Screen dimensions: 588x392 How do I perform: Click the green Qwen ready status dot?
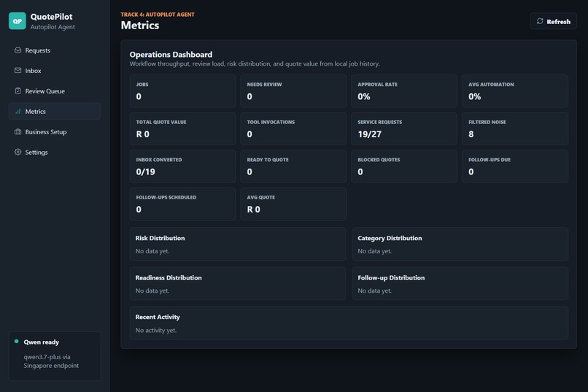click(17, 342)
